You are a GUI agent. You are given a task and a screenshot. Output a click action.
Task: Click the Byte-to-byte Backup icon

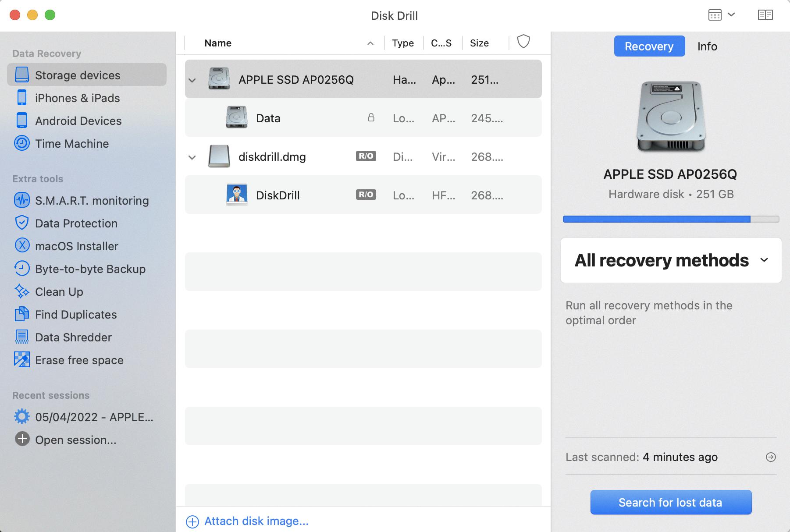21,269
